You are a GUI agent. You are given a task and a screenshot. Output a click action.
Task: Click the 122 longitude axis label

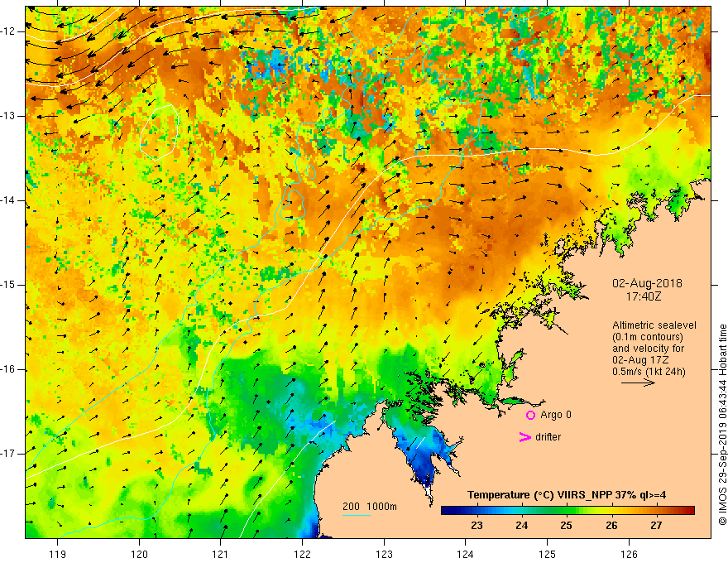point(302,554)
